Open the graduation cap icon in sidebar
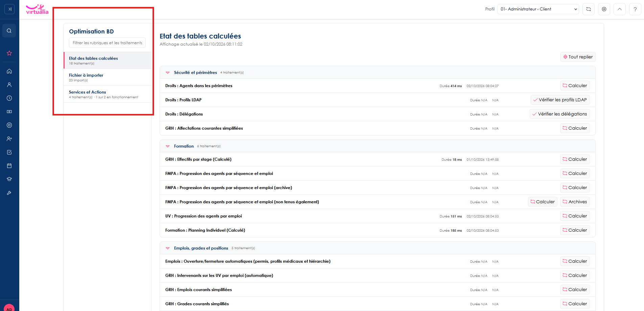Screen dimensions: 644x311 coord(9,179)
